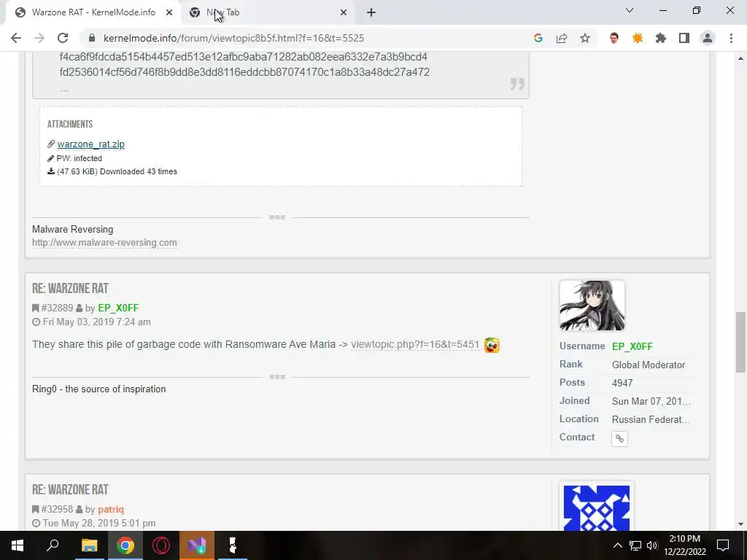This screenshot has height=560, width=747.
Task: Click the page scrollbar thumb
Action: coord(740,343)
